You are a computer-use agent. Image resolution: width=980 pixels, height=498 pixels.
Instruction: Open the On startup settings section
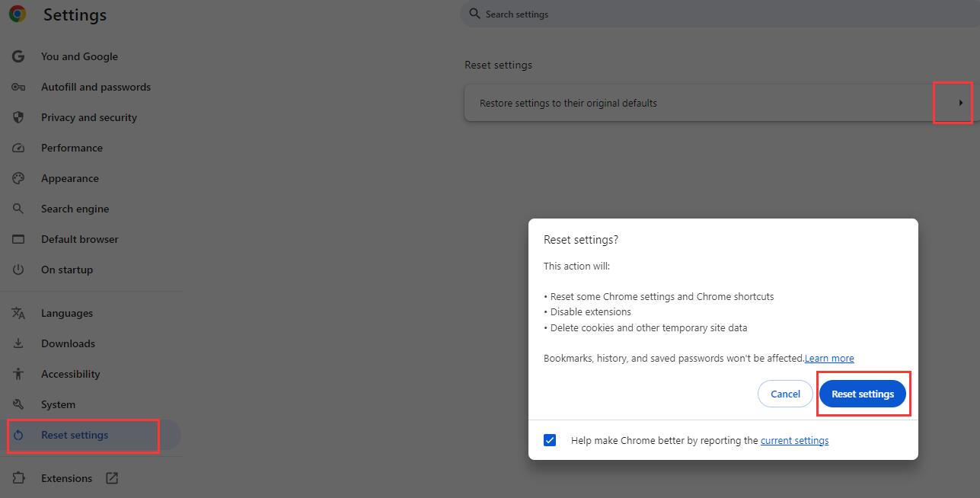pyautogui.click(x=18, y=269)
